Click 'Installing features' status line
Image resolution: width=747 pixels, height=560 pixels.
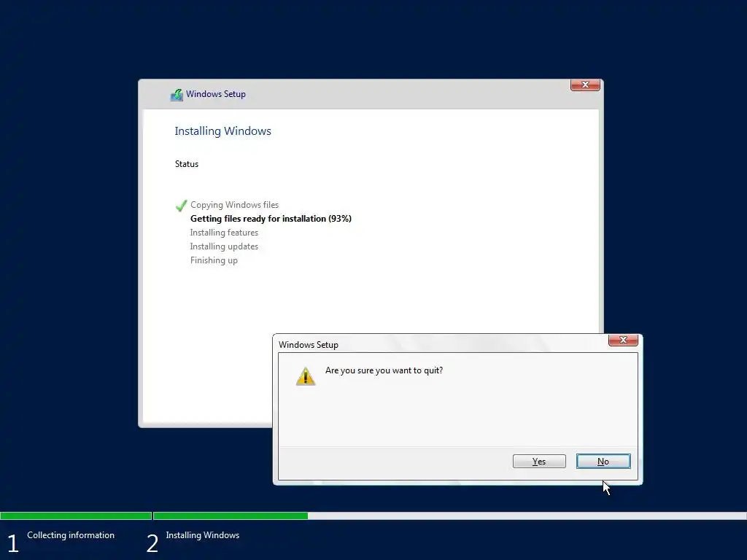coord(224,233)
